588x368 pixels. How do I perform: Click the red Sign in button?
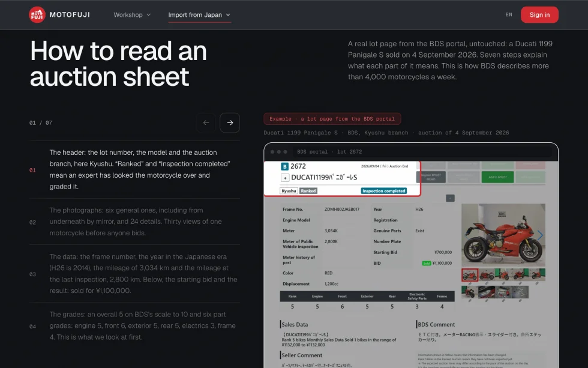[539, 14]
